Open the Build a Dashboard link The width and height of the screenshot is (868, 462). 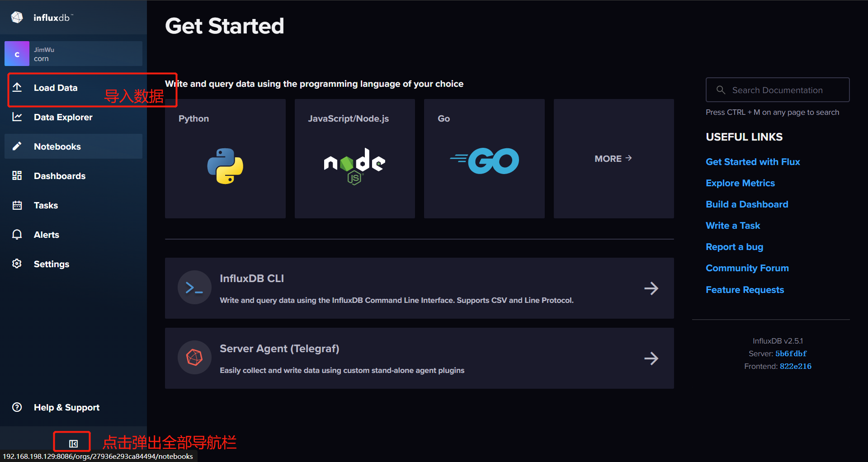pyautogui.click(x=747, y=204)
